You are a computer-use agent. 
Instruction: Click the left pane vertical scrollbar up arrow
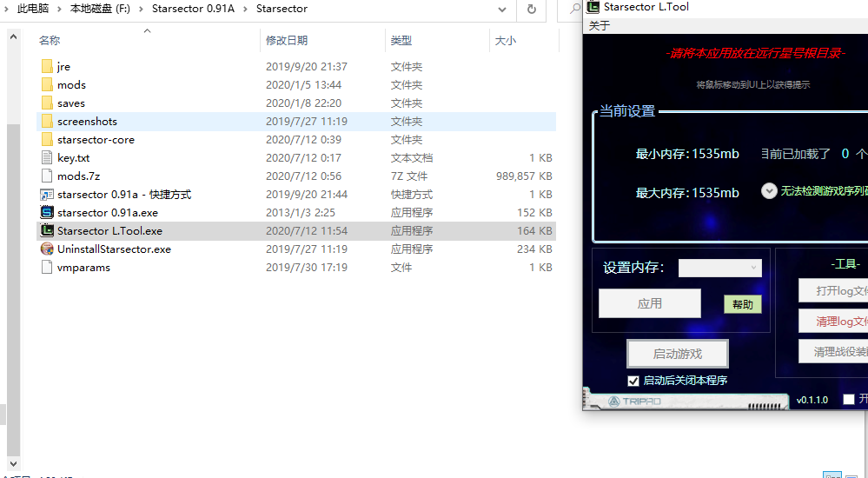(x=13, y=37)
